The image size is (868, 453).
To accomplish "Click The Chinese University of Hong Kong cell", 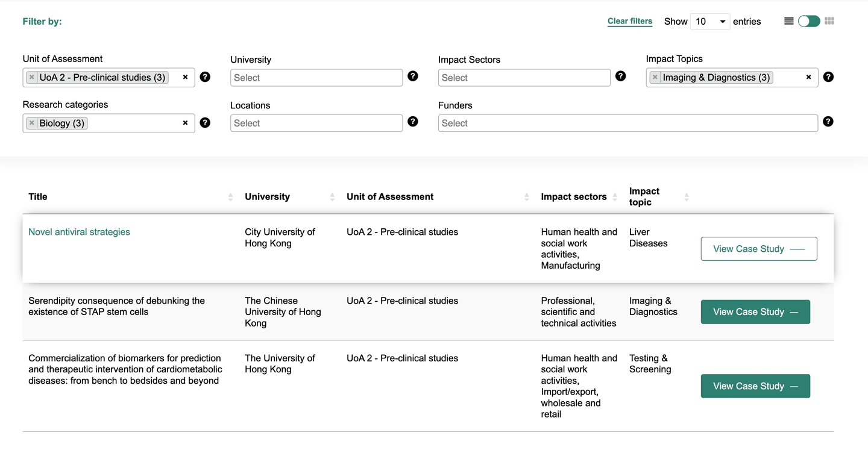I will (x=283, y=312).
